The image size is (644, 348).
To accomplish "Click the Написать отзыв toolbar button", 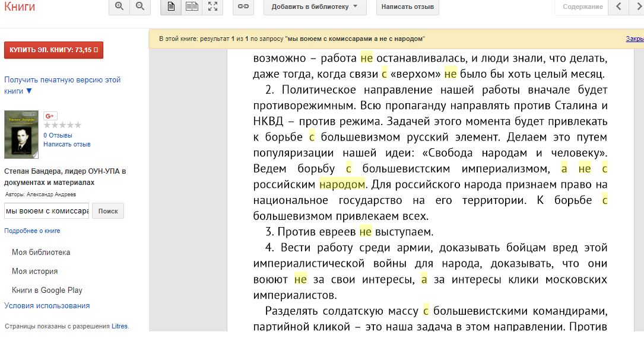I will (407, 7).
